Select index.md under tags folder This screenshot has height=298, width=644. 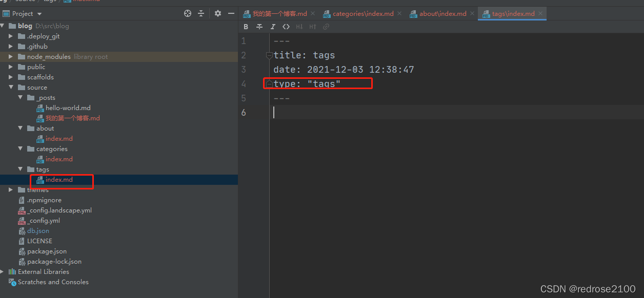(59, 180)
